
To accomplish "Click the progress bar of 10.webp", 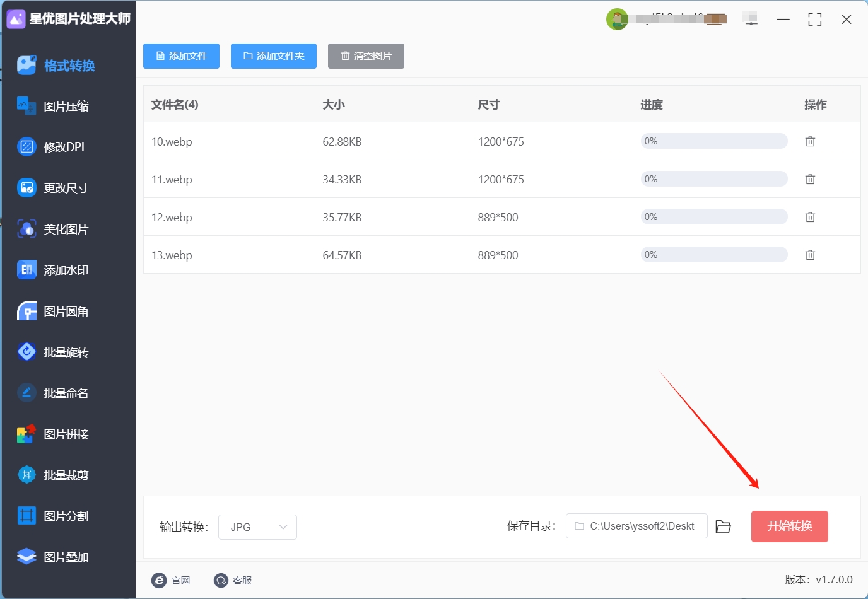I will [714, 141].
